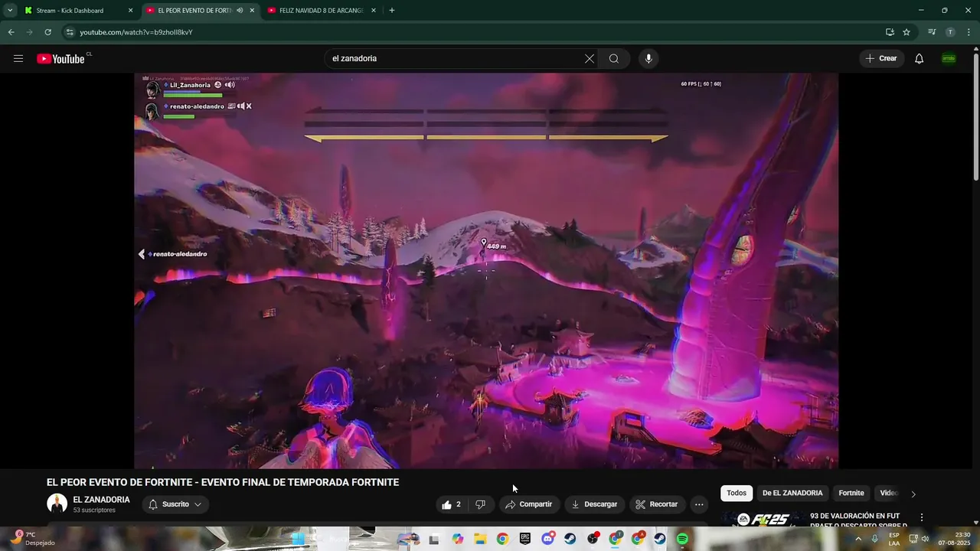Viewport: 980px width, 551px height.
Task: Open Spotify from the taskbar
Action: [x=682, y=539]
